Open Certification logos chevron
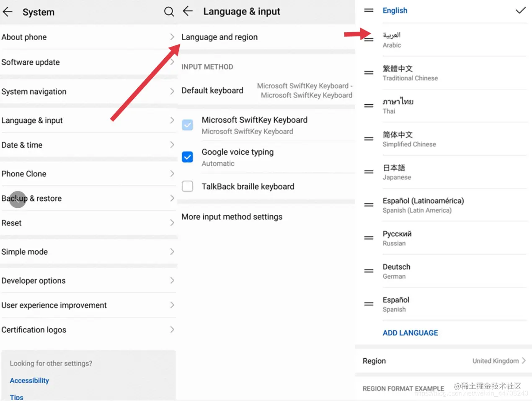The width and height of the screenshot is (532, 401). tap(172, 330)
